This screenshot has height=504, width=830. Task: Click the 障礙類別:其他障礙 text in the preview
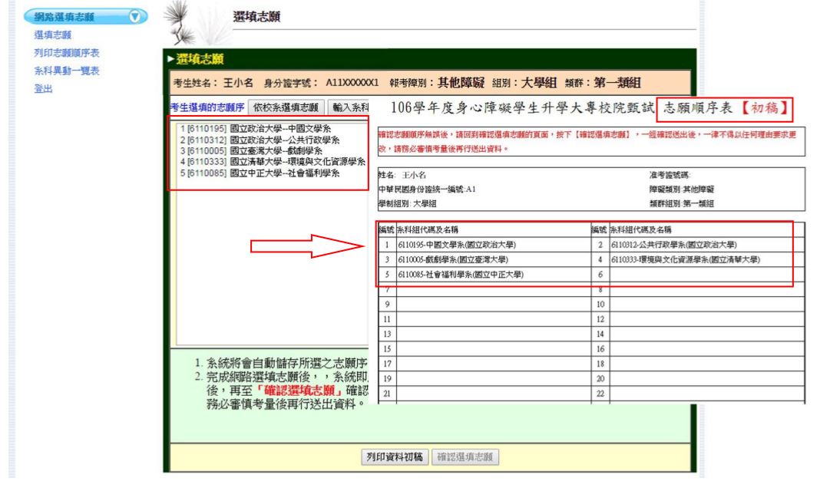coord(682,189)
